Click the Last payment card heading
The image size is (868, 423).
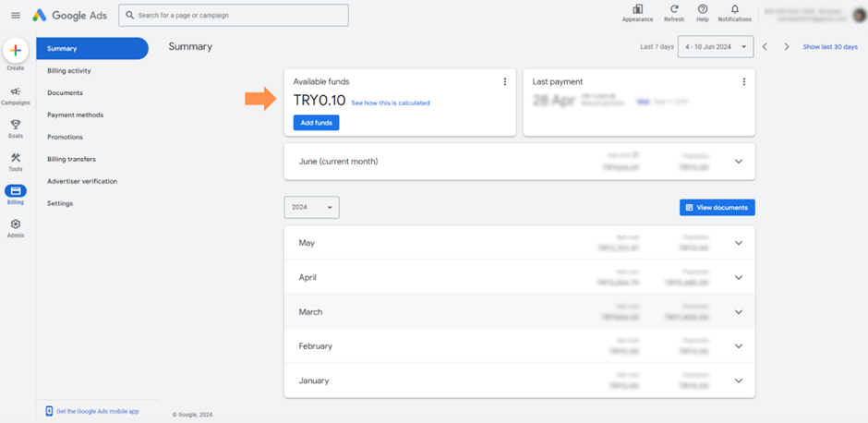pos(558,82)
